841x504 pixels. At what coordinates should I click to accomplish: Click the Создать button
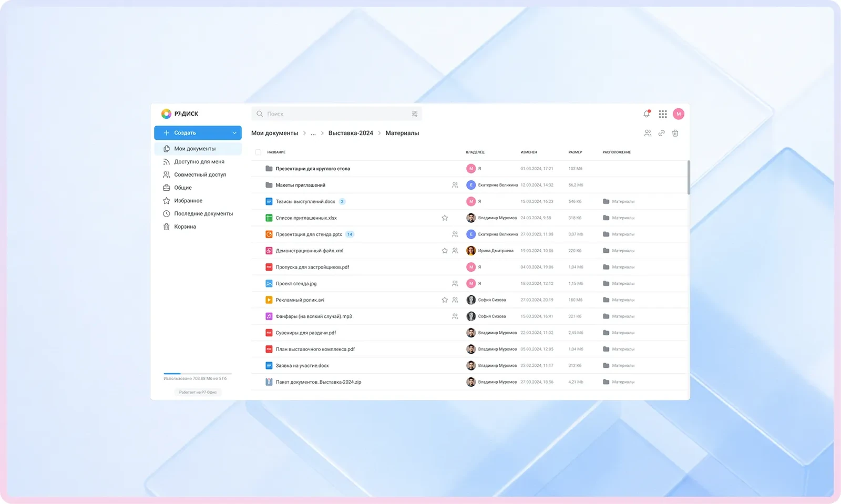[x=198, y=133]
